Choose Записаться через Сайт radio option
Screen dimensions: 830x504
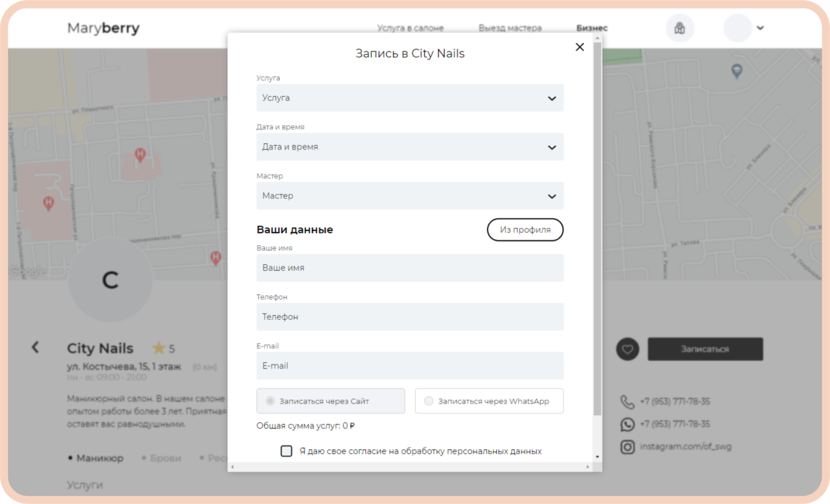[x=331, y=401]
